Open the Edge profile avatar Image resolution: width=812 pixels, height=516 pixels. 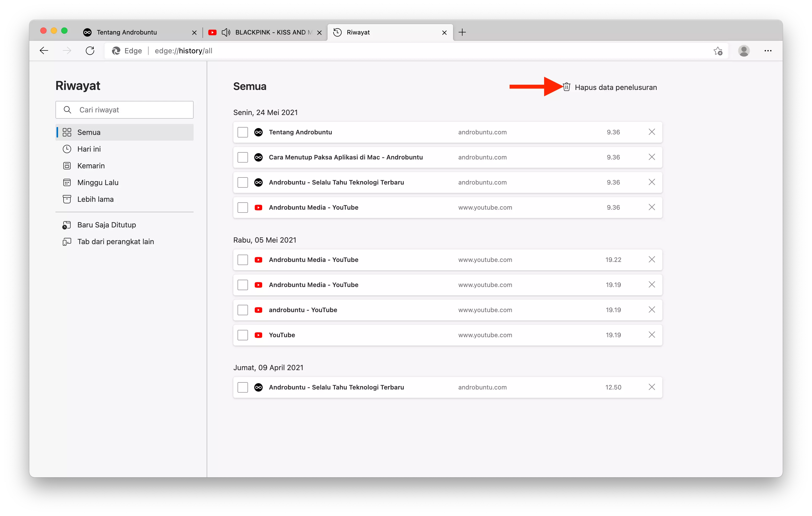click(x=744, y=50)
